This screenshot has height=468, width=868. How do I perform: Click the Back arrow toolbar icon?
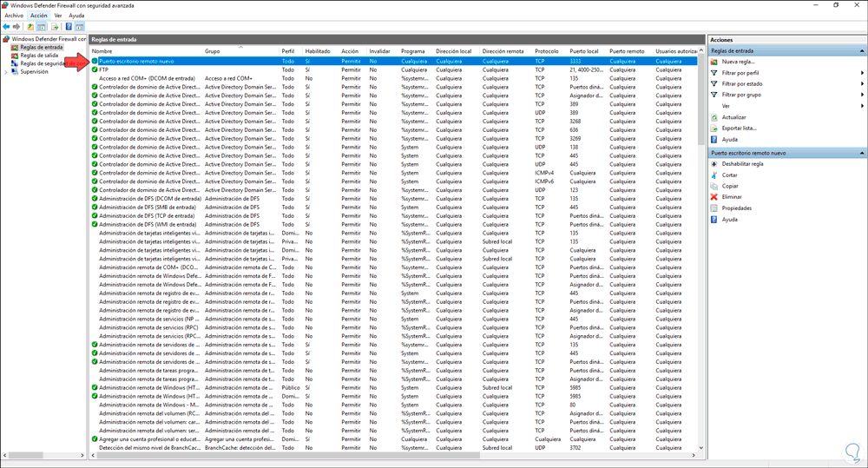tap(6, 27)
